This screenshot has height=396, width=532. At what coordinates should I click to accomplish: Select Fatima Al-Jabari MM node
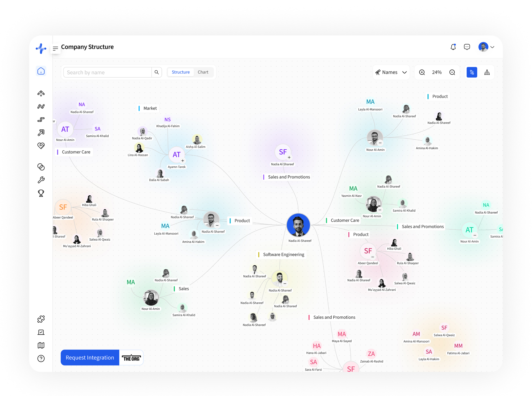click(458, 346)
